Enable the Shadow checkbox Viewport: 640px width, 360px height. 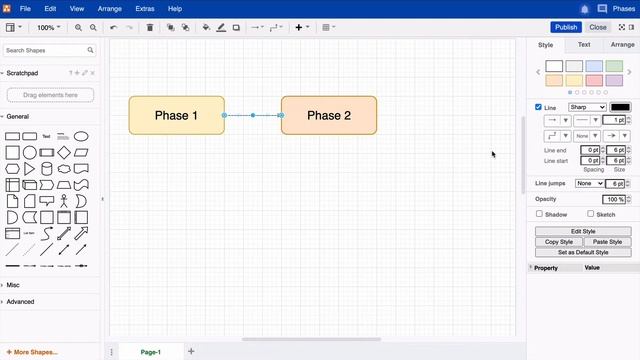click(539, 214)
